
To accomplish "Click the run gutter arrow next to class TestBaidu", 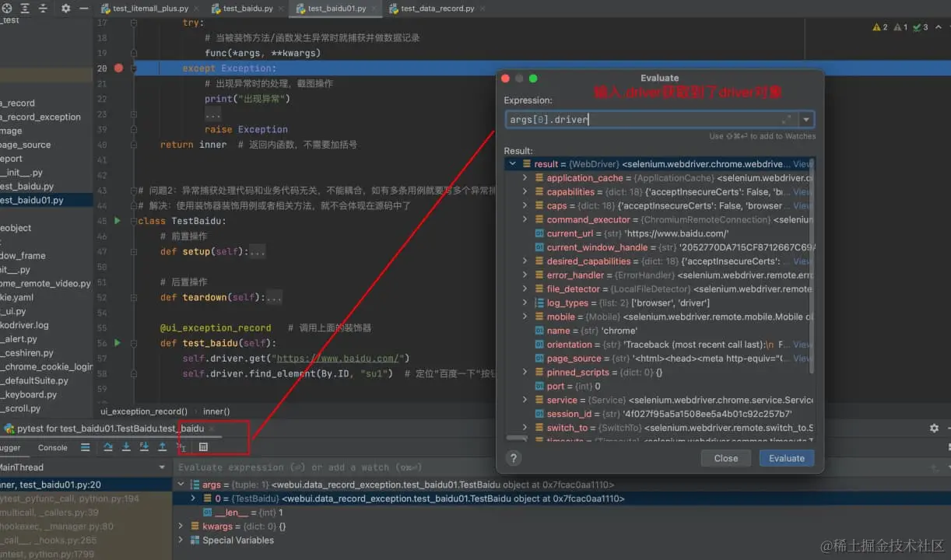I will point(118,221).
